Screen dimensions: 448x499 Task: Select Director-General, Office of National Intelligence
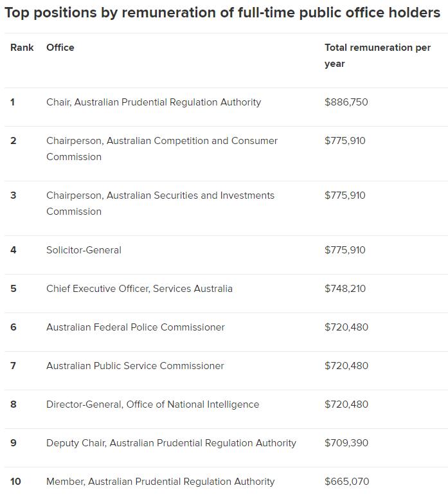[x=153, y=404]
